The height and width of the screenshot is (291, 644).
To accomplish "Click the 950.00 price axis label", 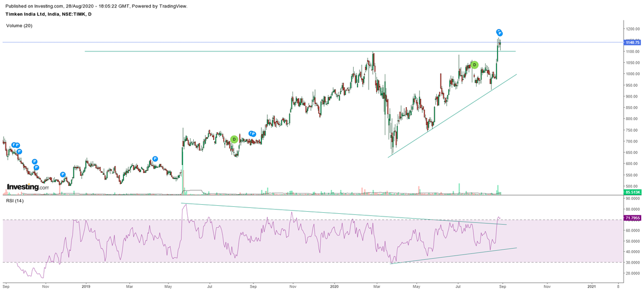I will (633, 85).
